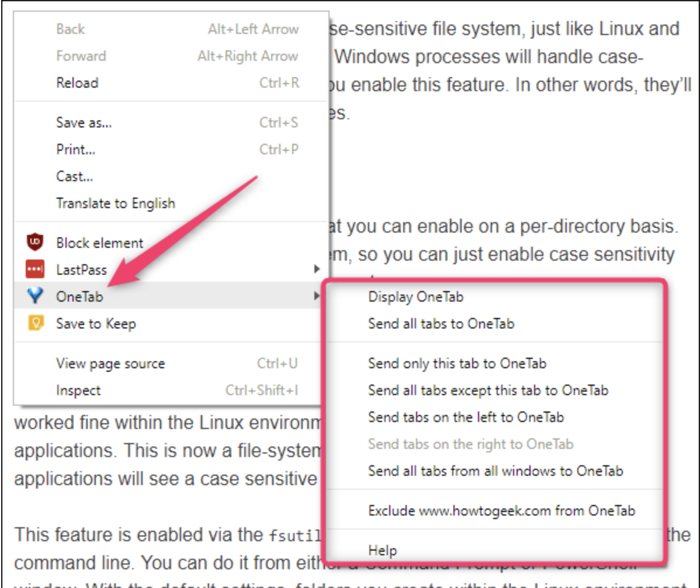Choose Send tabs on the left to OneTab
Screen dimensions: 700x588
[495, 417]
